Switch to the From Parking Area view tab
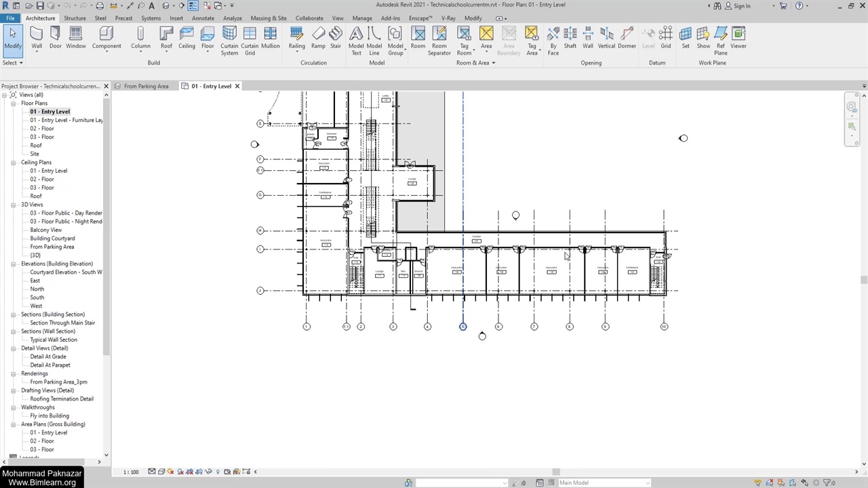The image size is (868, 488). coord(146,86)
